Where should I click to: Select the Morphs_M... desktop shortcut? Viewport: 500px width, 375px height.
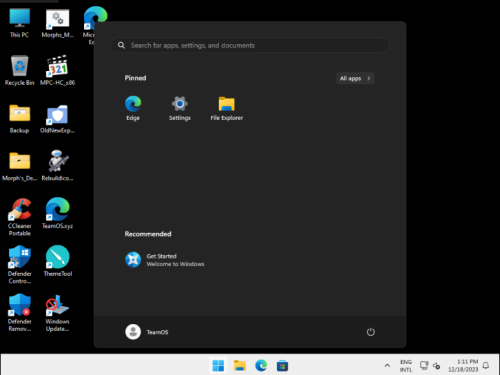[58, 23]
